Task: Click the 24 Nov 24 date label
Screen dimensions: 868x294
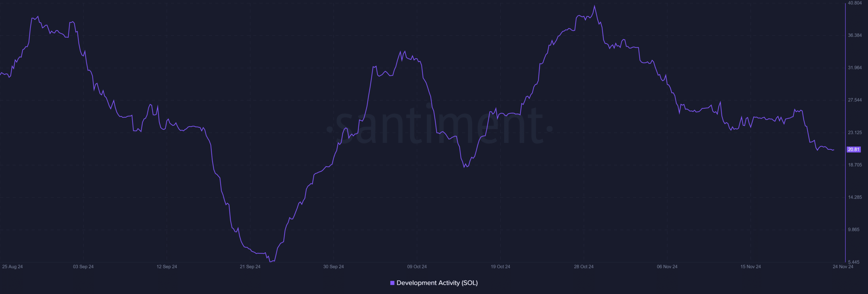Action: pos(843,267)
